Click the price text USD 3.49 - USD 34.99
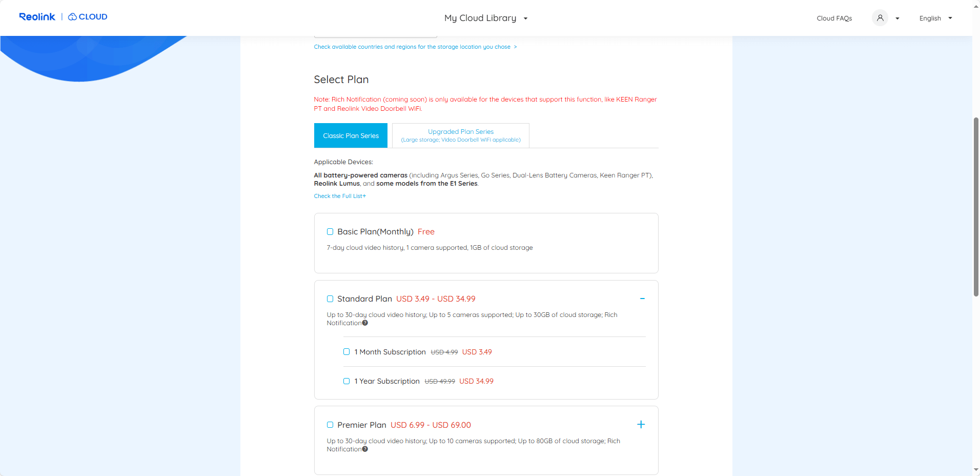 436,299
